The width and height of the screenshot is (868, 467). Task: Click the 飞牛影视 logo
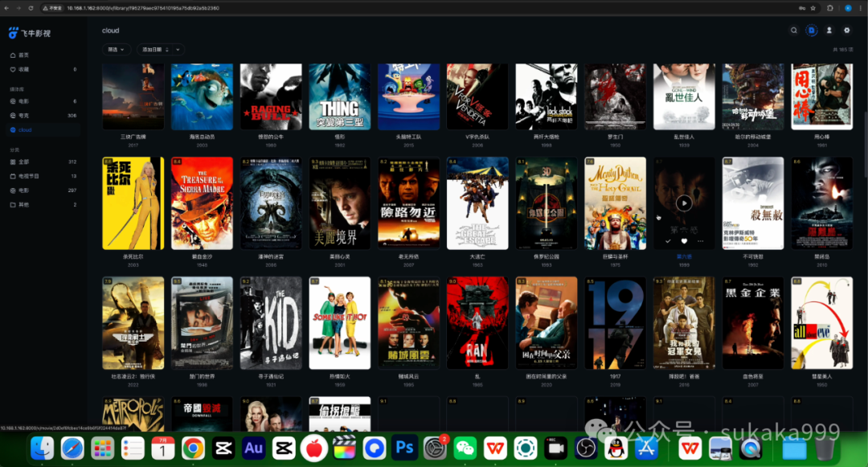(30, 33)
